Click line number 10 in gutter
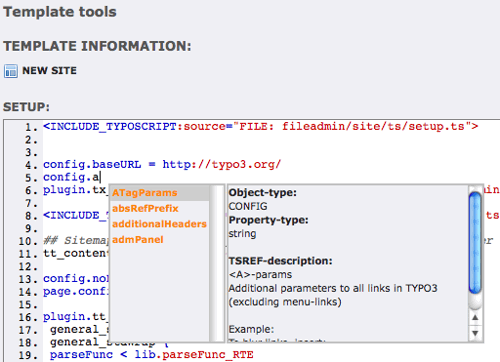The height and width of the screenshot is (362, 500). 28,241
